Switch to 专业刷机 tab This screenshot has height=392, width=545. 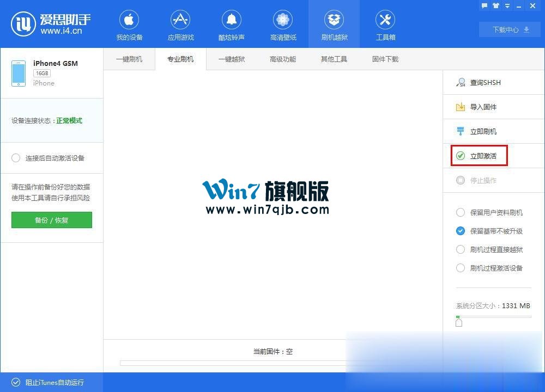click(180, 59)
